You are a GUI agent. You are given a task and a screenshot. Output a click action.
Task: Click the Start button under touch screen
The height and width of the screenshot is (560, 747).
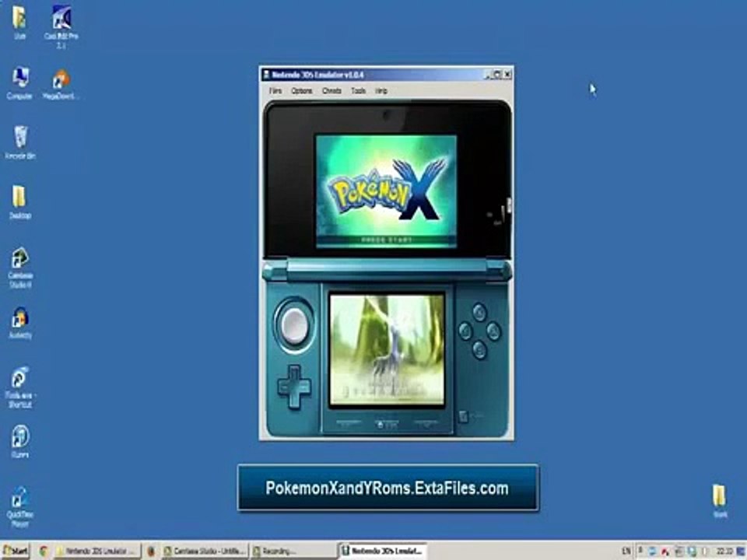(425, 423)
